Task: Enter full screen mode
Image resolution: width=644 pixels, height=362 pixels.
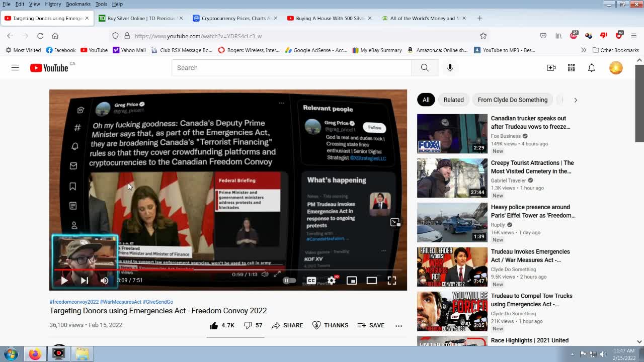Action: point(392,281)
